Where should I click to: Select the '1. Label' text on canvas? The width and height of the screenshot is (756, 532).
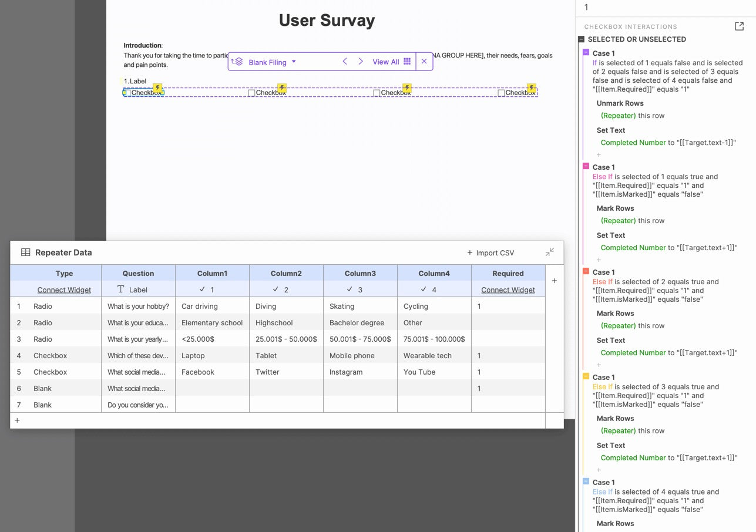(135, 81)
